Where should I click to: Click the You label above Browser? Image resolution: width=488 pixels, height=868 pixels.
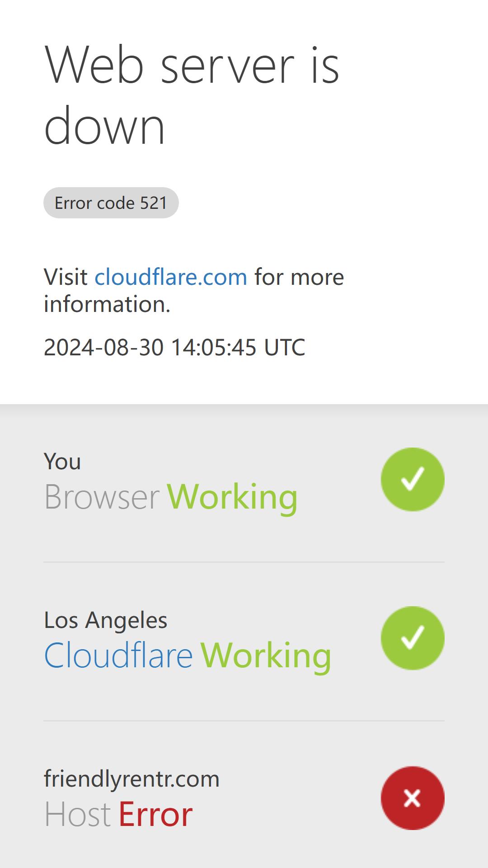pyautogui.click(x=62, y=462)
